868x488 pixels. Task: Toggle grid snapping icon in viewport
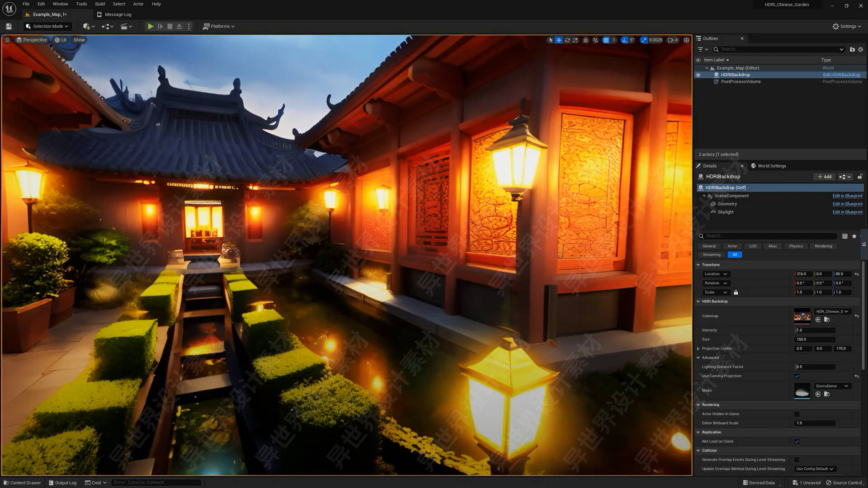click(x=606, y=40)
